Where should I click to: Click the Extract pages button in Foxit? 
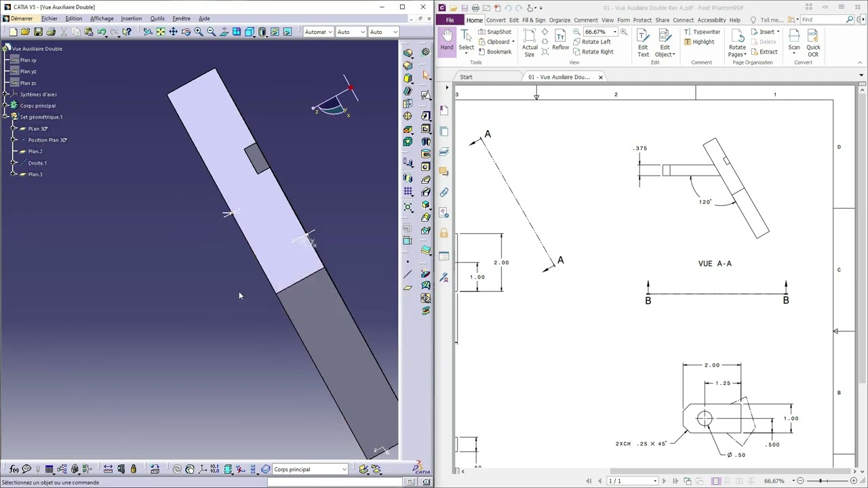764,52
